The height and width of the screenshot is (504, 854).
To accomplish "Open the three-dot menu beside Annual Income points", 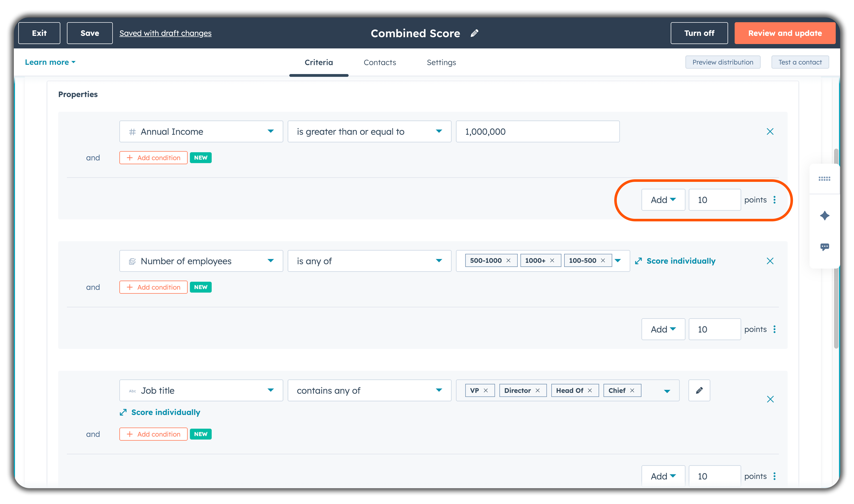I will coord(775,200).
